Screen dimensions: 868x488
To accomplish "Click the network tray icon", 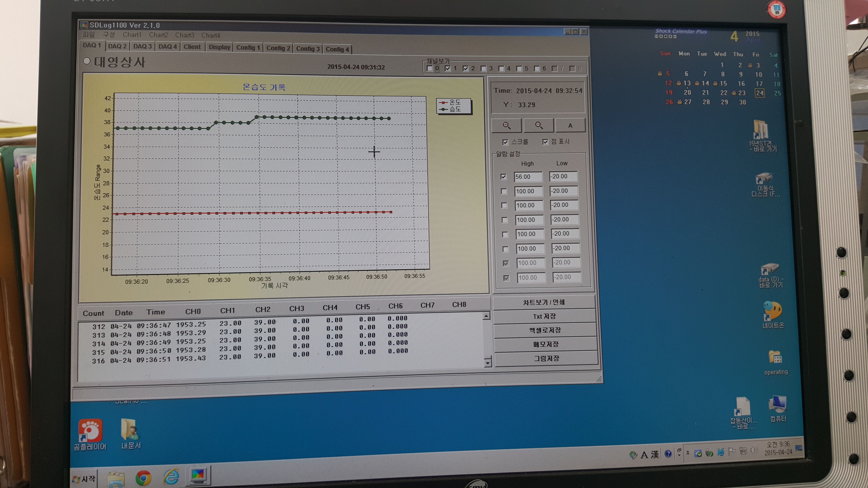I will tap(743, 451).
